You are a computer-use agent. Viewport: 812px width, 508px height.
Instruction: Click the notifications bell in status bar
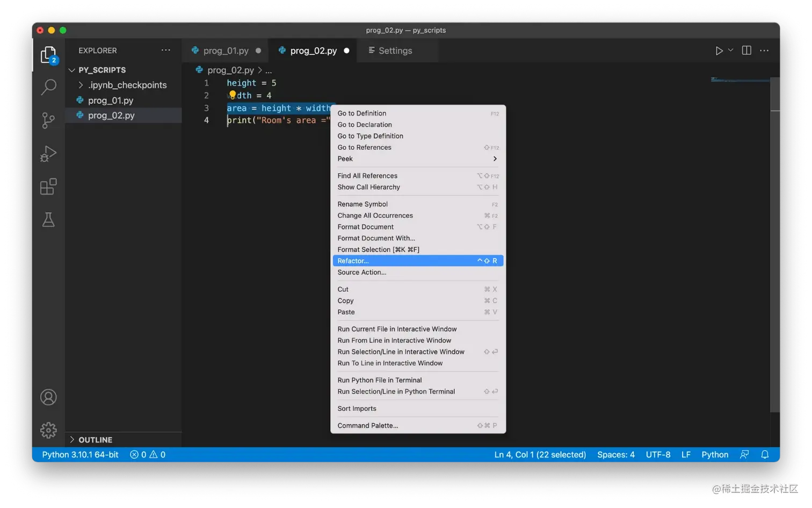coord(765,455)
